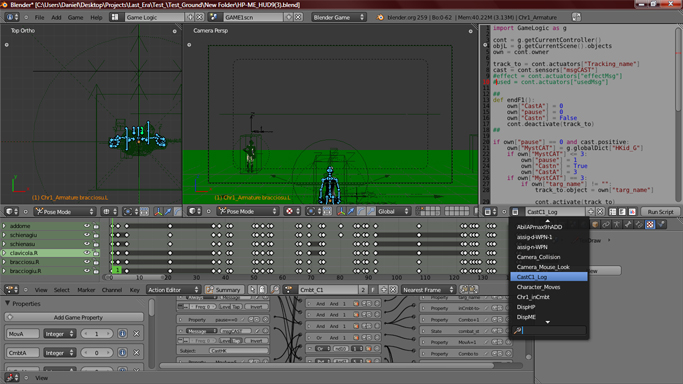The height and width of the screenshot is (384, 683).
Task: Toggle visibility eye for schienagiu channel
Action: tap(87, 235)
